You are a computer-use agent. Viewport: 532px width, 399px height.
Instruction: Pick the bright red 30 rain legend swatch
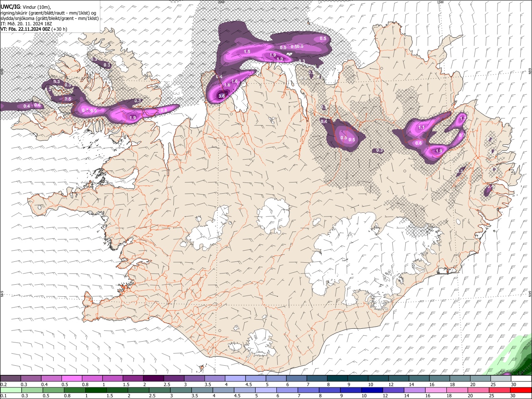[x=521, y=390]
